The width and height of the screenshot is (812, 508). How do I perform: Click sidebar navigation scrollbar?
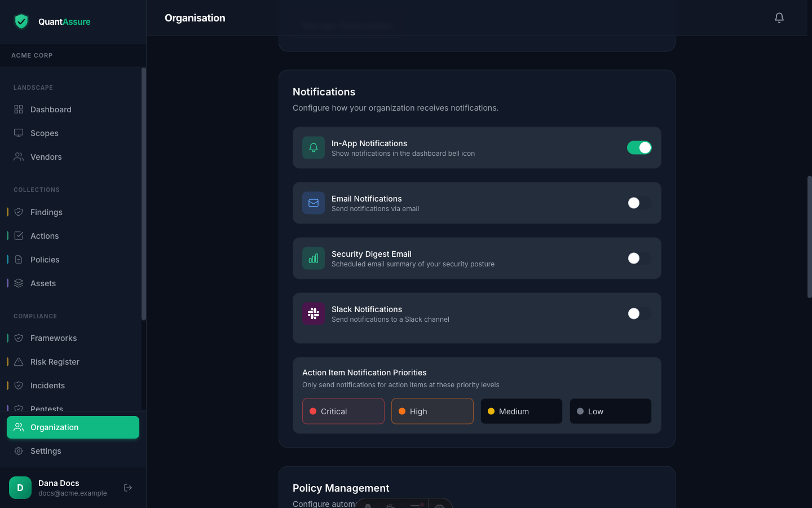click(144, 194)
